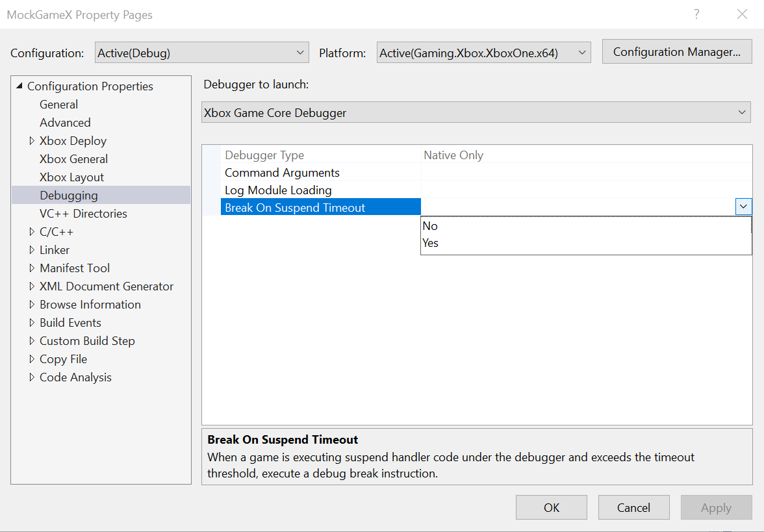The image size is (764, 532).
Task: Expand the Browse Information node
Action: 32,305
